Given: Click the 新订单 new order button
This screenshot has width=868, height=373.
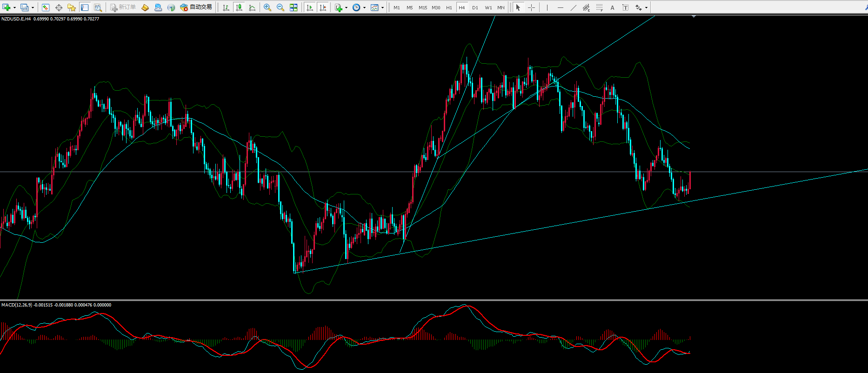Looking at the screenshot, I should [123, 7].
